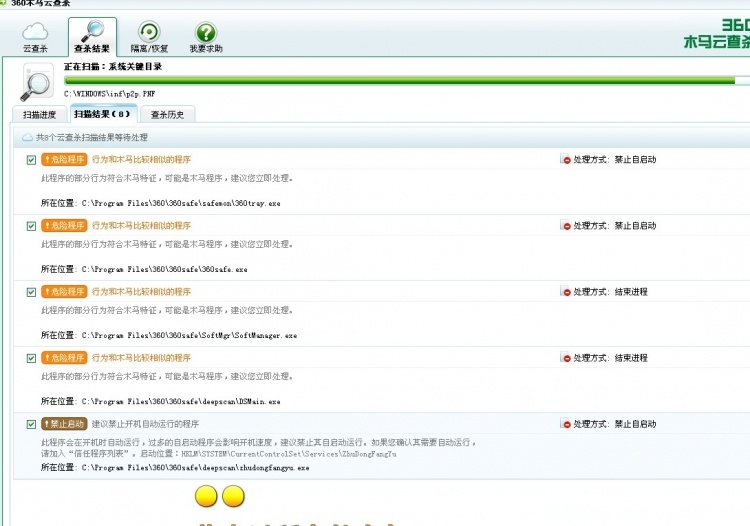Viewport: 750px width, 526px height.
Task: Click title 行为和木马比较相似的程序 for DSMain.exe
Action: pos(141,358)
